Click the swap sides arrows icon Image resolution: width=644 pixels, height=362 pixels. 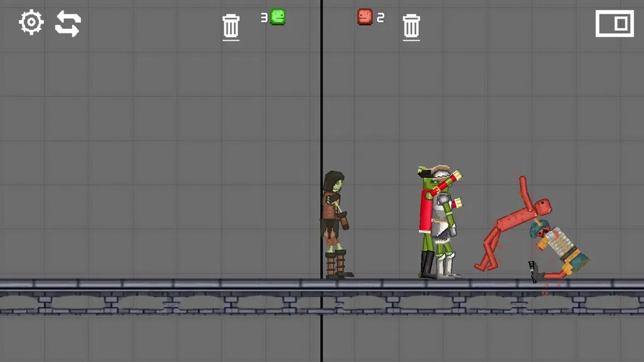[x=68, y=24]
